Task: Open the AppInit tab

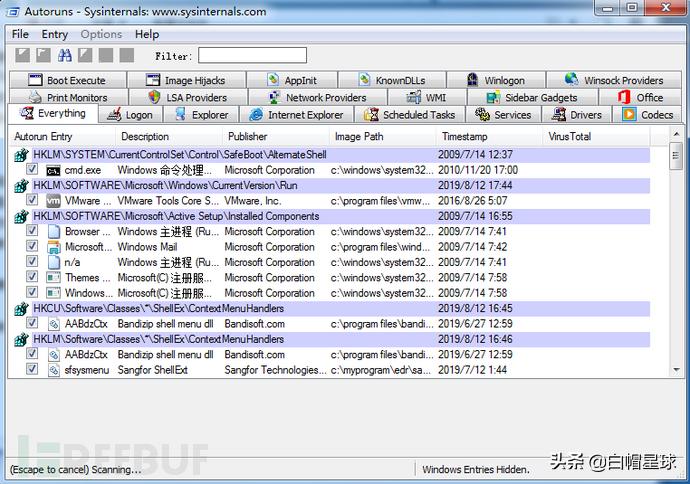Action: 292,80
